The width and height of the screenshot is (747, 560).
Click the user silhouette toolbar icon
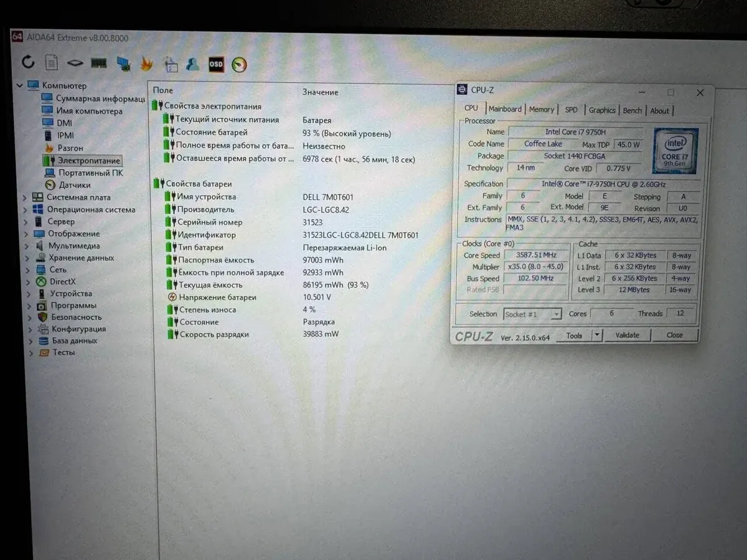pos(193,63)
